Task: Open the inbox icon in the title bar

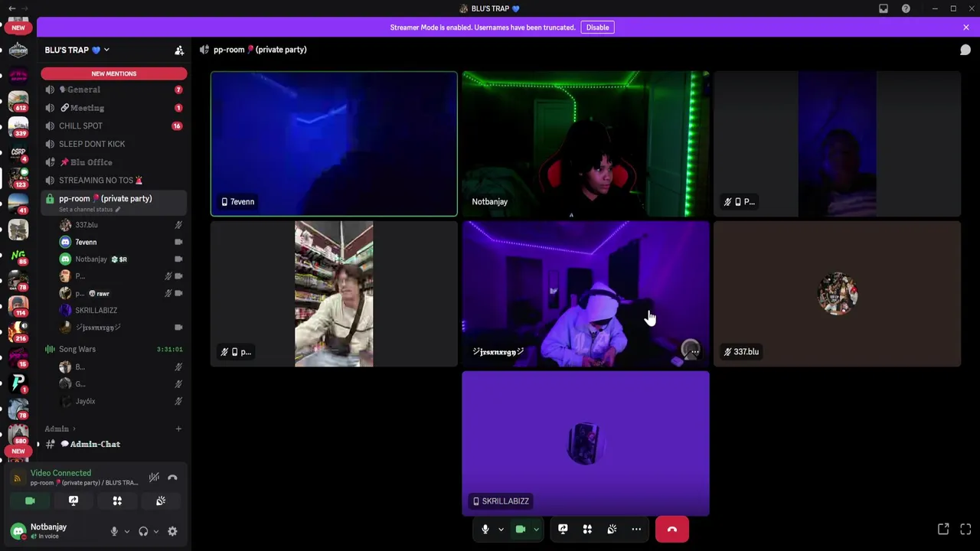Action: 884,8
